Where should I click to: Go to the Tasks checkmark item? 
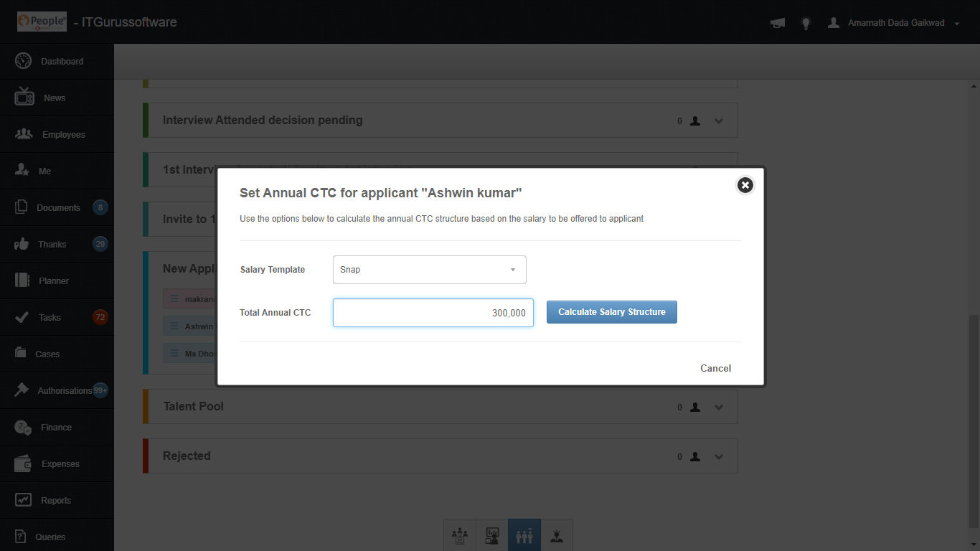(x=50, y=318)
